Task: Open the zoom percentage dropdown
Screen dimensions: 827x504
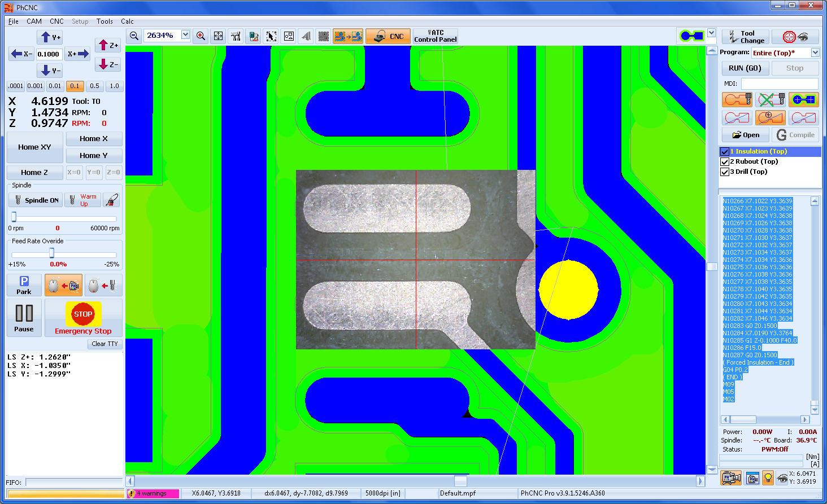Action: (185, 35)
